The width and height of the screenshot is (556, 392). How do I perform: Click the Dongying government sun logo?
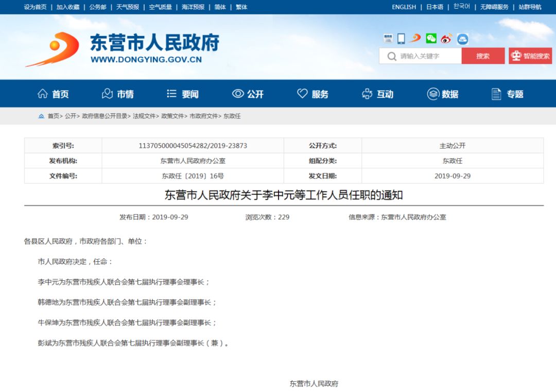click(53, 49)
